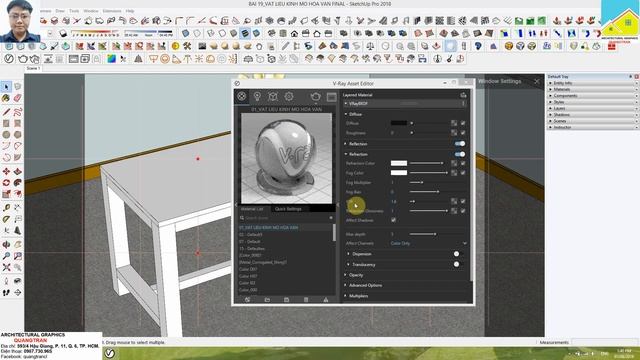
Task: Pick the Paint Bucket tool
Action: pos(6,98)
